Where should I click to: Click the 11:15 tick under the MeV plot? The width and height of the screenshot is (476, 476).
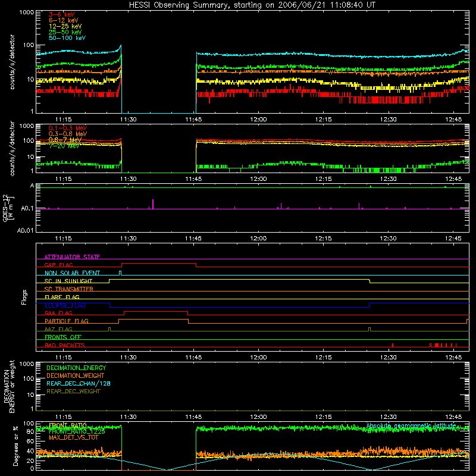tap(63, 179)
